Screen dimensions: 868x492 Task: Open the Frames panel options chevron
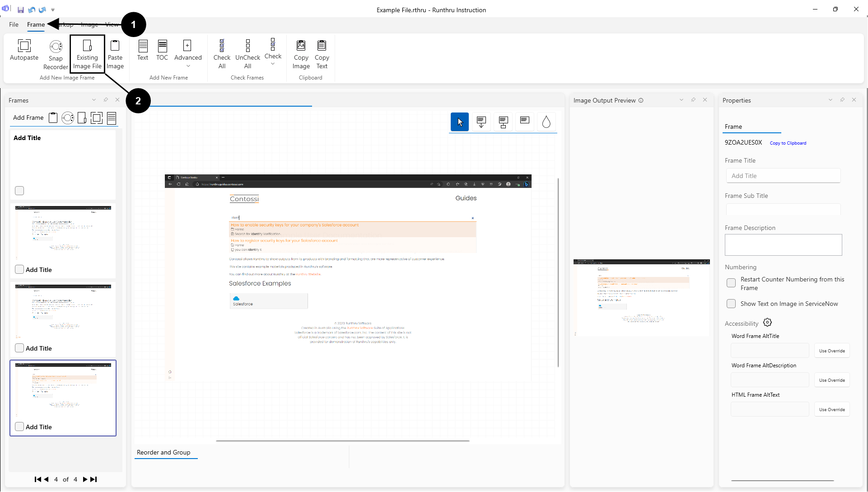(x=94, y=100)
